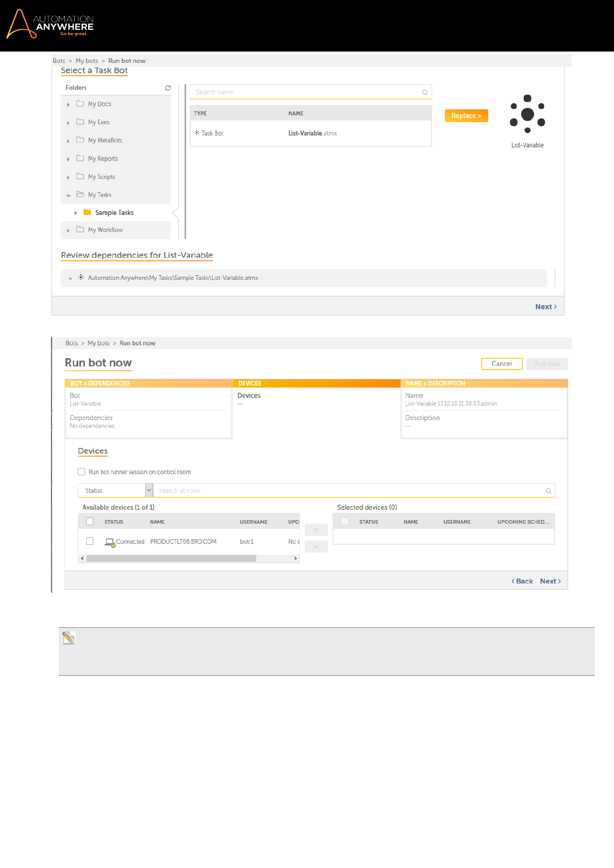Click the Run now button
The width and height of the screenshot is (614, 868).
point(547,364)
